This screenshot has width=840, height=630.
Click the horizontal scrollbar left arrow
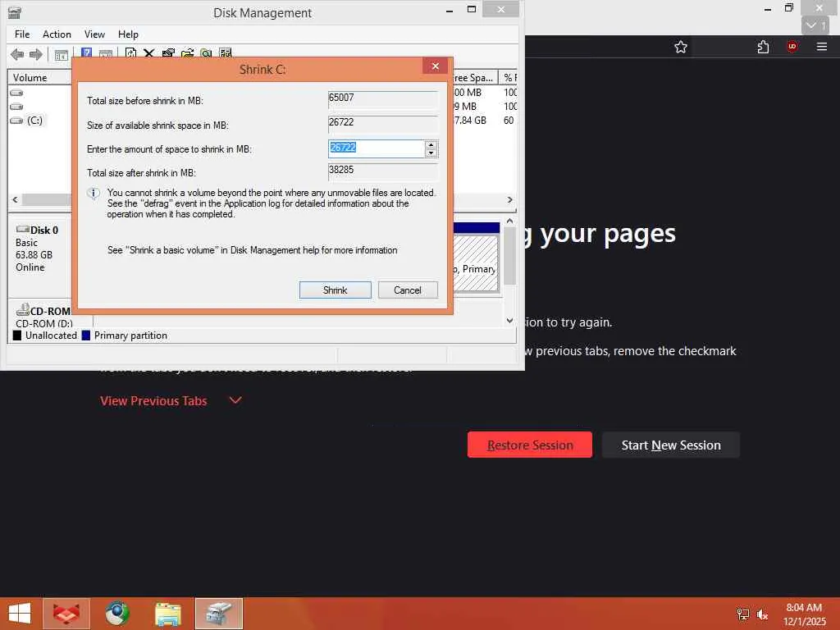point(15,199)
